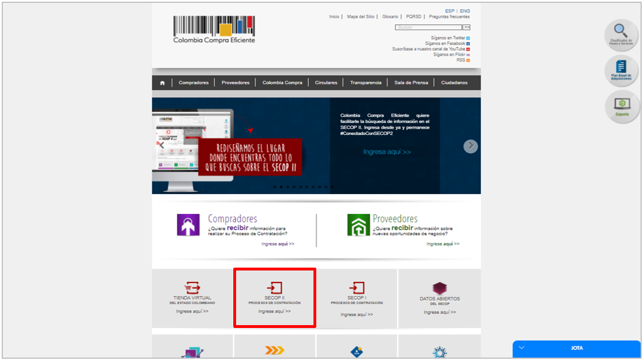Click the #ConectadoConSECOP2 banner paragraph
The image size is (644, 361).
pos(385,125)
